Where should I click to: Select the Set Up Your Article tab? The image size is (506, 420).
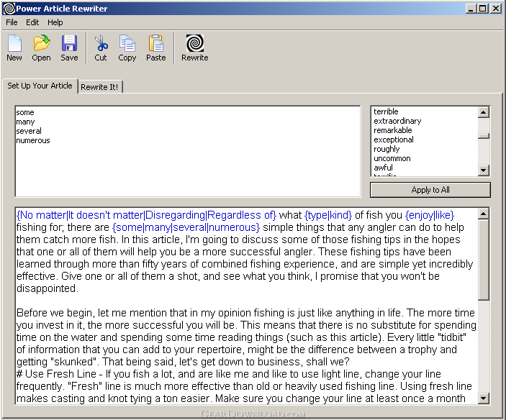point(40,86)
